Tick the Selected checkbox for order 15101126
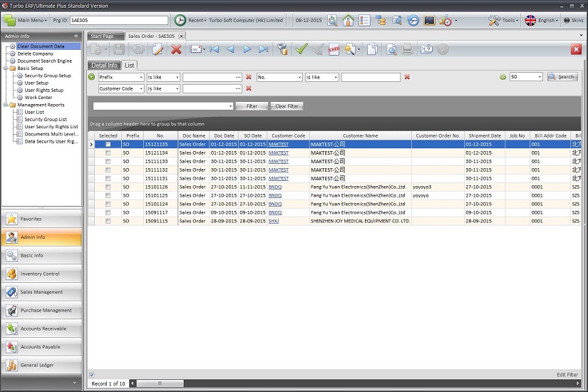588x392 pixels. 108,187
